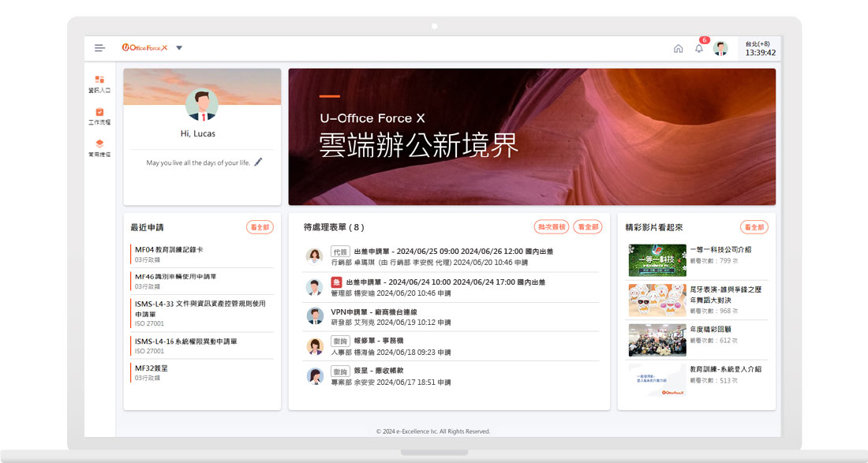The image size is (868, 463).
Task: Click Hi, Lucas greeting text
Action: pos(197,134)
